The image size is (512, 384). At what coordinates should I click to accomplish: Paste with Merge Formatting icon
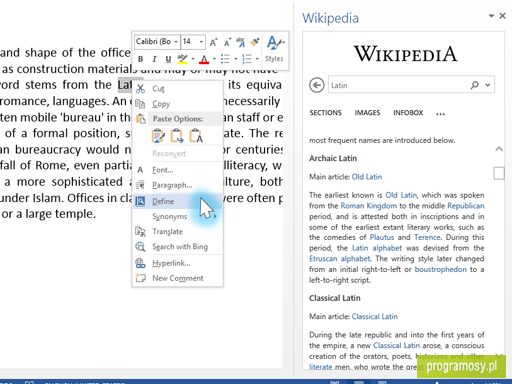[x=177, y=136]
